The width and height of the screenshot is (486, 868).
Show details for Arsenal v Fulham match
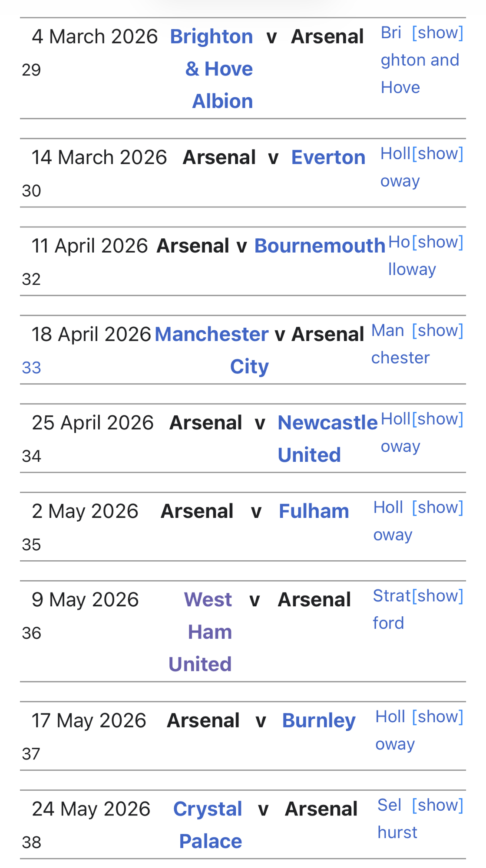coord(437,508)
